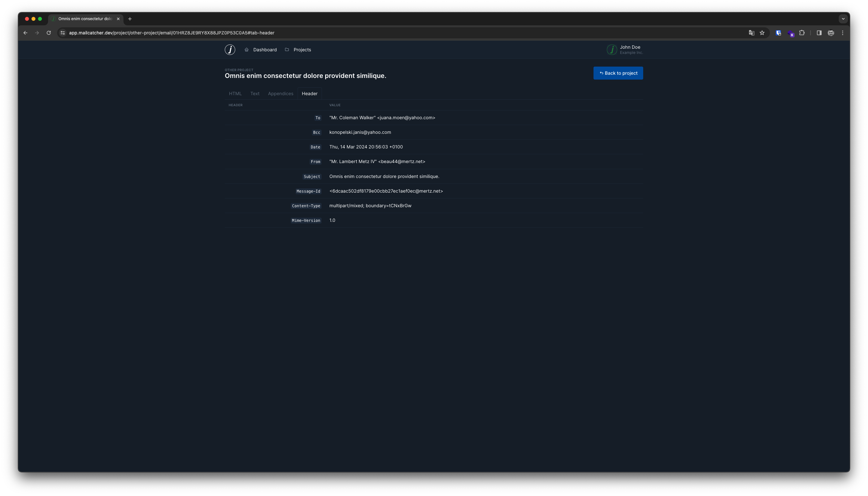868x496 pixels.
Task: Go back with browser back arrow
Action: coord(25,33)
